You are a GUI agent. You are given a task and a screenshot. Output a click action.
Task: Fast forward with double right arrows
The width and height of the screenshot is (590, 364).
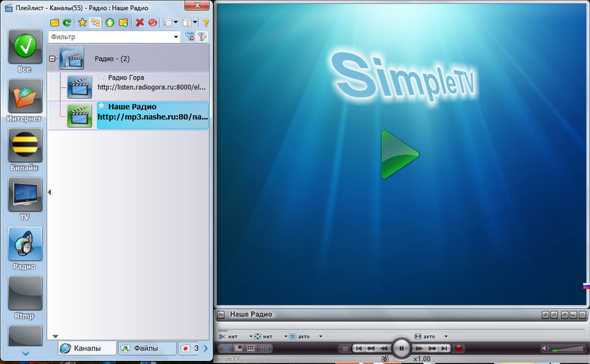pos(419,349)
